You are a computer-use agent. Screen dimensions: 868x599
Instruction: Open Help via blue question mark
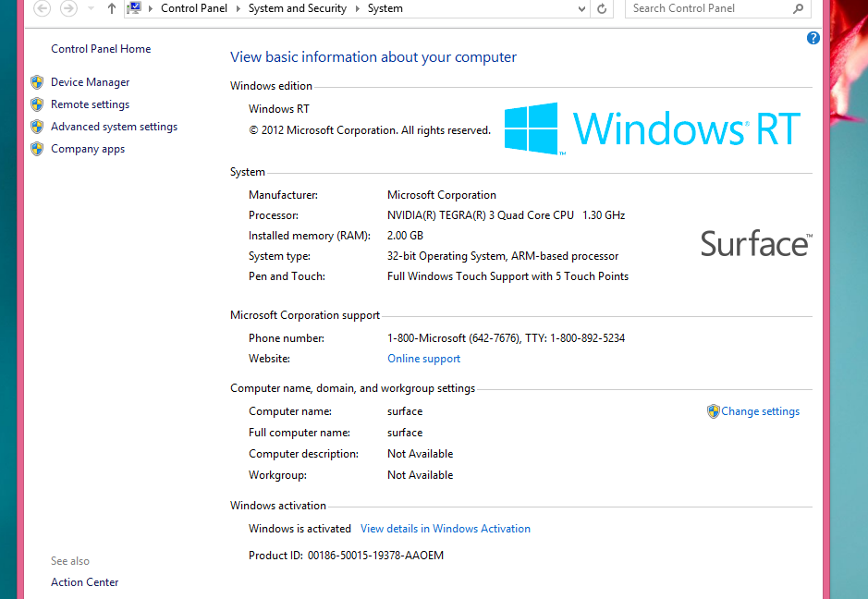[813, 38]
